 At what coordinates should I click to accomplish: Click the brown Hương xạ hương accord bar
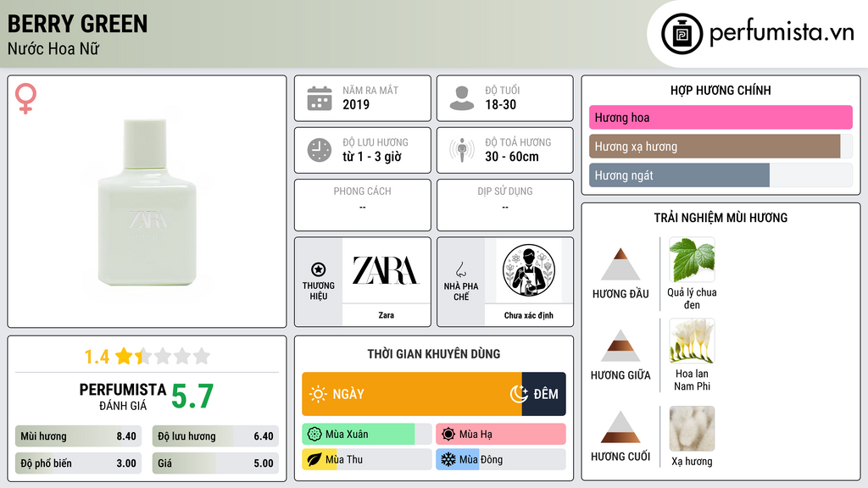(x=715, y=147)
